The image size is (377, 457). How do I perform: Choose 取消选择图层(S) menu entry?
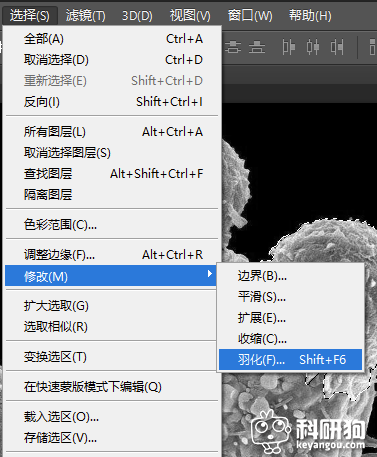click(x=113, y=153)
